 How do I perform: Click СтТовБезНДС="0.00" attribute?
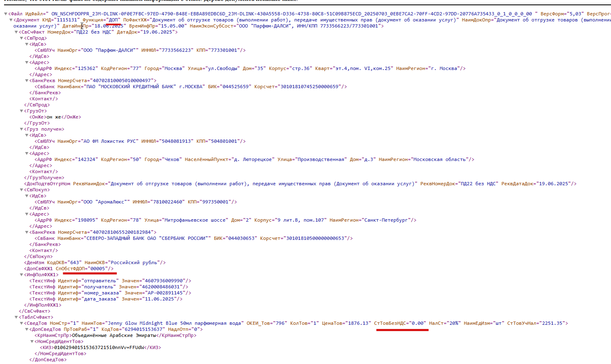(400, 323)
